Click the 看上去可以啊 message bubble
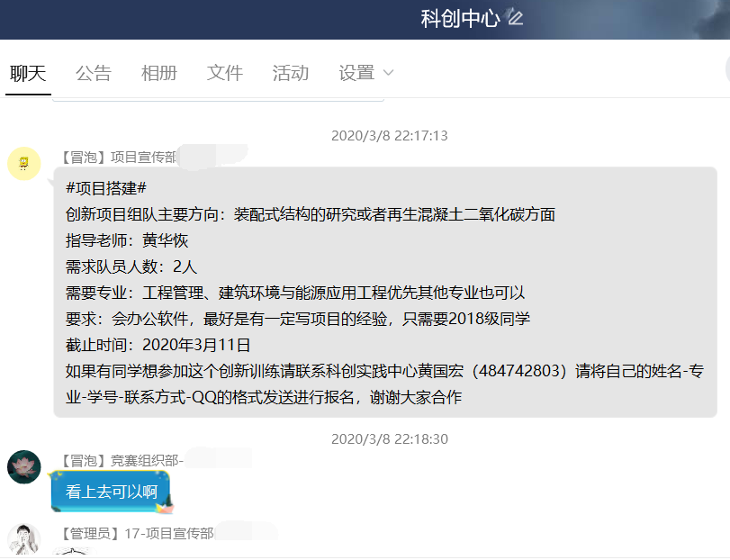This screenshot has height=560, width=730. click(112, 492)
